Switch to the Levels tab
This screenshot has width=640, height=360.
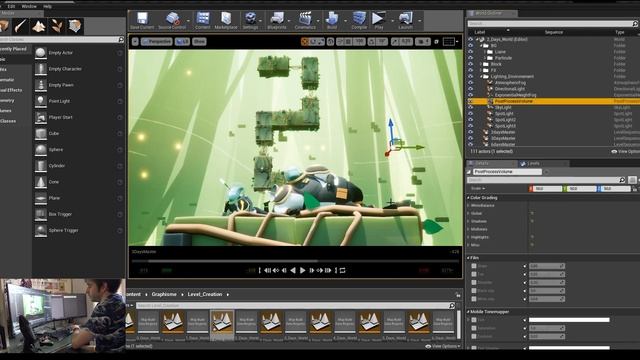coord(533,163)
